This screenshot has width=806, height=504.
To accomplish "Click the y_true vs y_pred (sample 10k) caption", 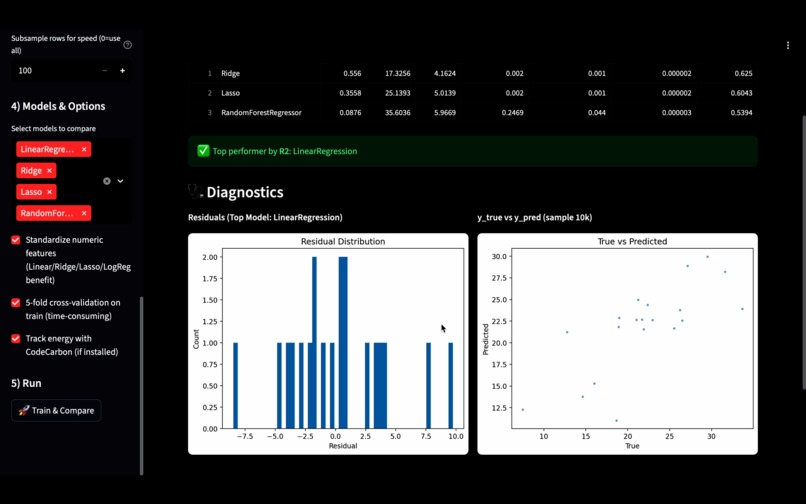I will tap(535, 218).
